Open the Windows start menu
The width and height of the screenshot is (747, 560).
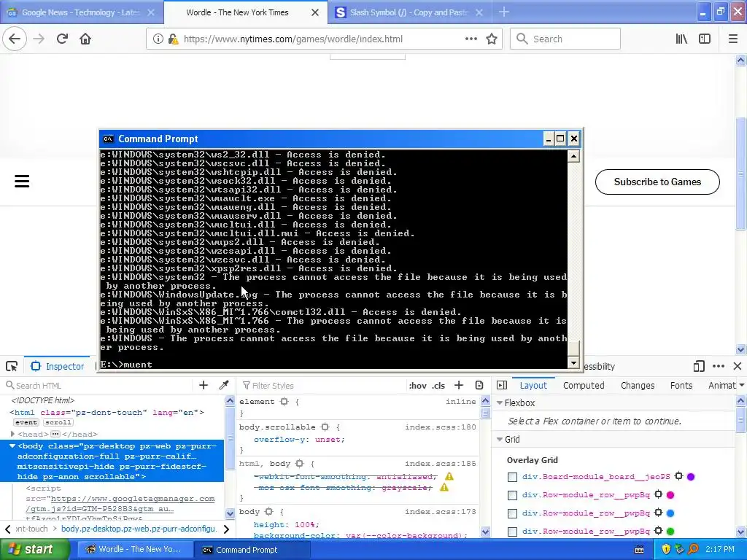coord(34,550)
